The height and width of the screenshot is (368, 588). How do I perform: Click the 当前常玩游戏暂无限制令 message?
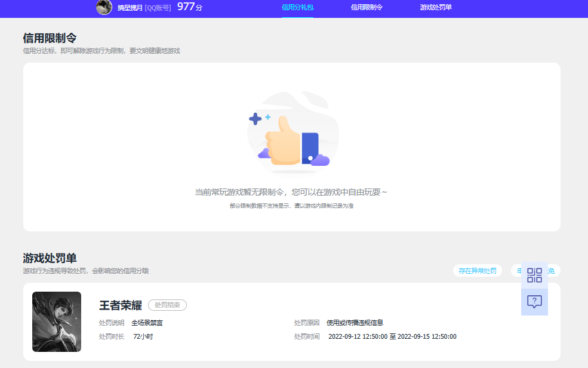coord(291,192)
